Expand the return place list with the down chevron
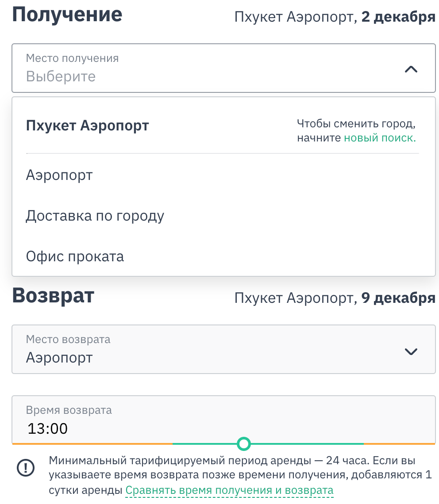439x504 pixels. [411, 351]
